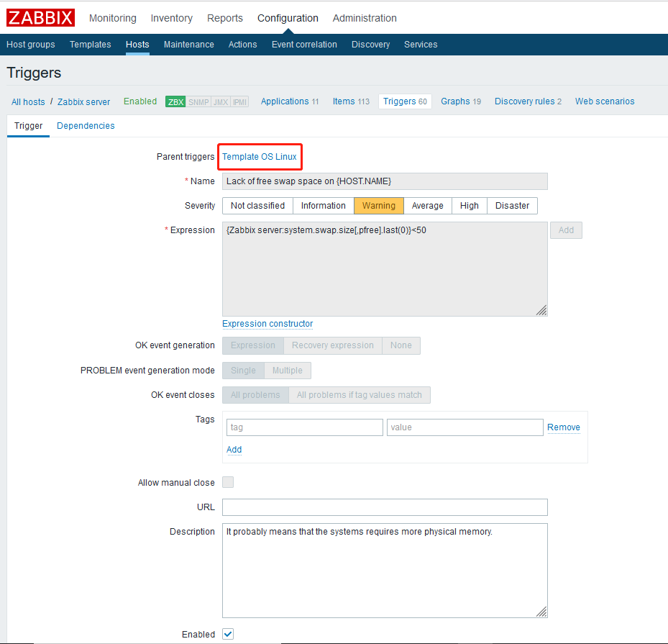Open parent trigger Template OS Linux

[260, 157]
